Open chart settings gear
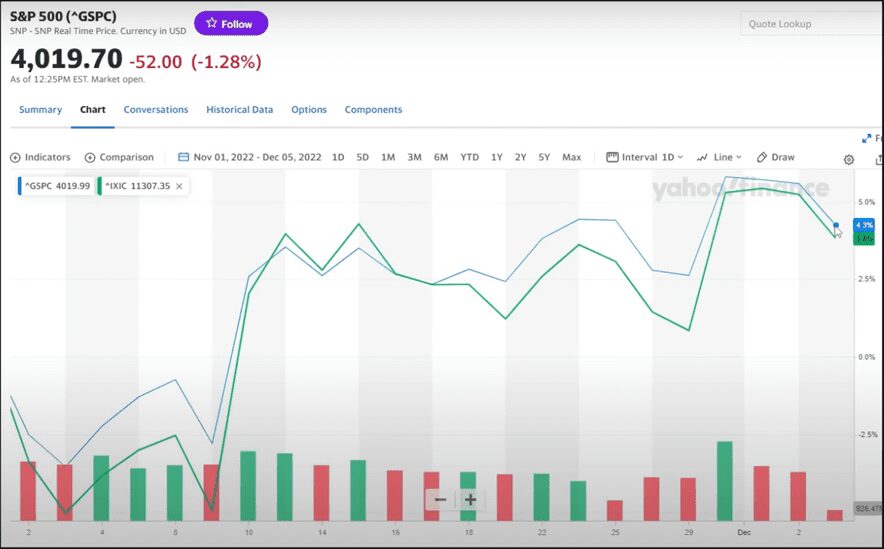884x549 pixels. click(849, 159)
